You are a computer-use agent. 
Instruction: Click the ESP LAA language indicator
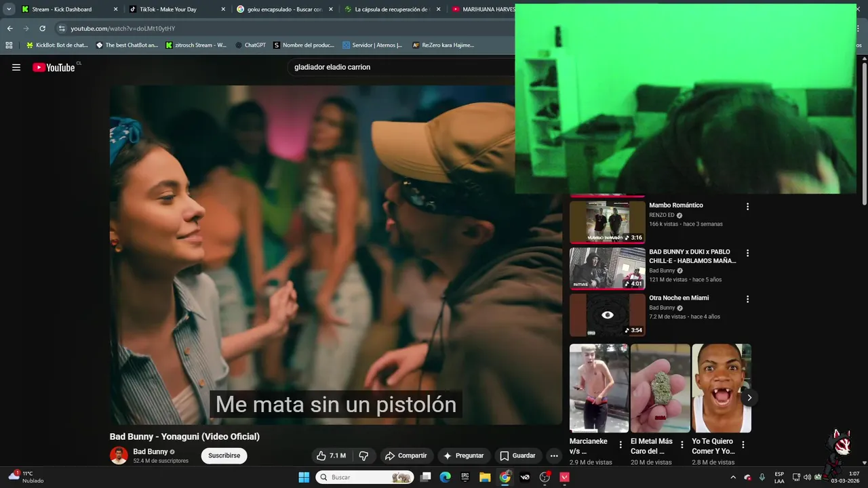[x=779, y=477]
